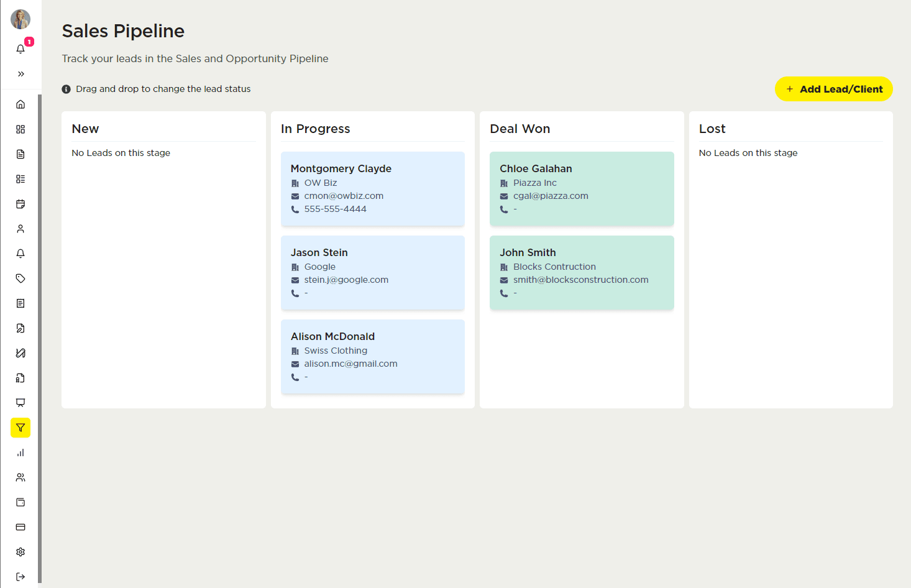Open Alison McDonald lead card

click(372, 356)
